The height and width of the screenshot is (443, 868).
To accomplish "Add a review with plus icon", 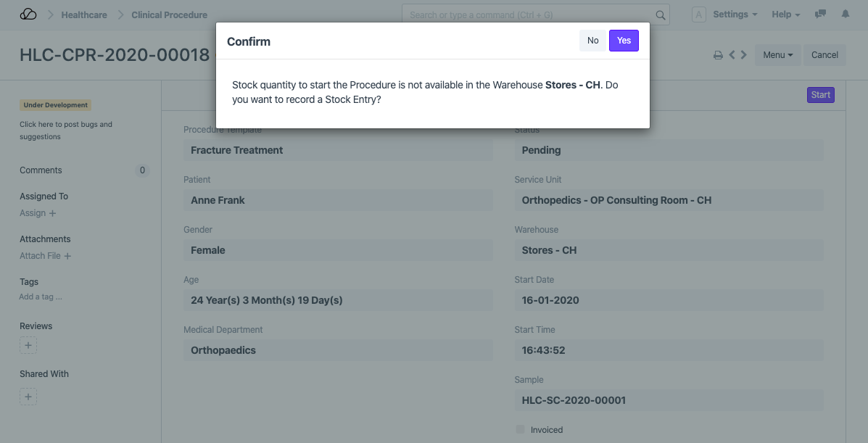I will [x=28, y=346].
